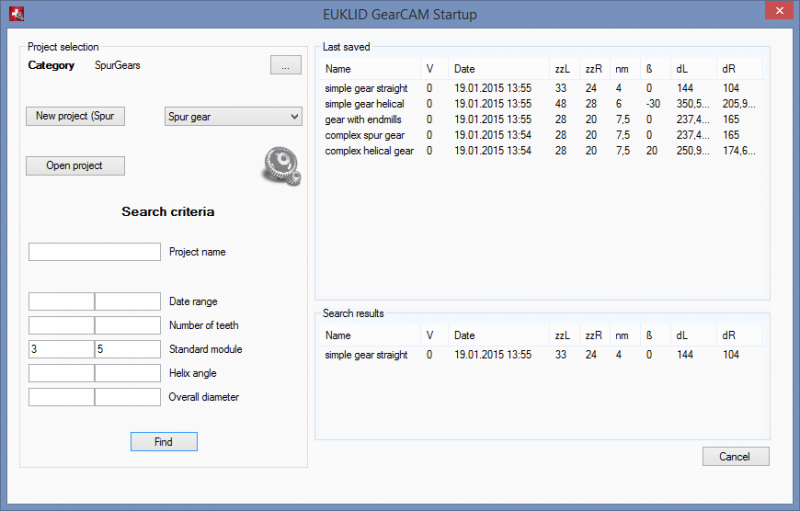The width and height of the screenshot is (800, 511).
Task: Click the Standard module field containing 5
Action: click(x=128, y=349)
